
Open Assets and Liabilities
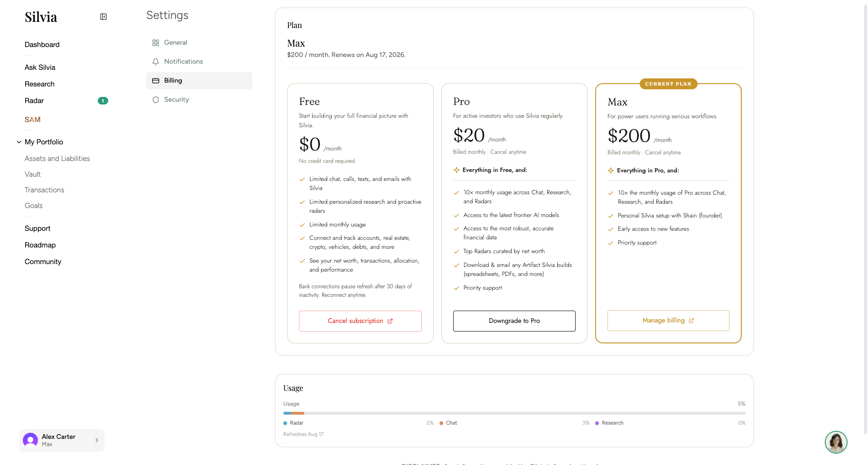coord(57,159)
